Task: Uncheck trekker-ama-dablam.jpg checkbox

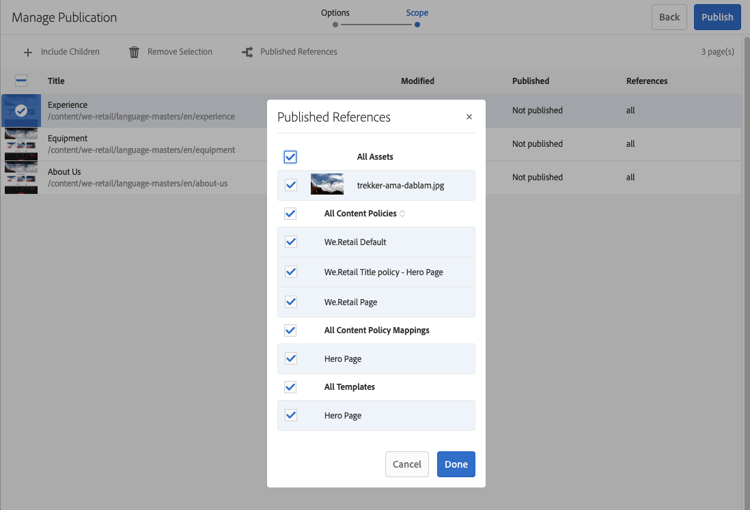Action: (290, 185)
